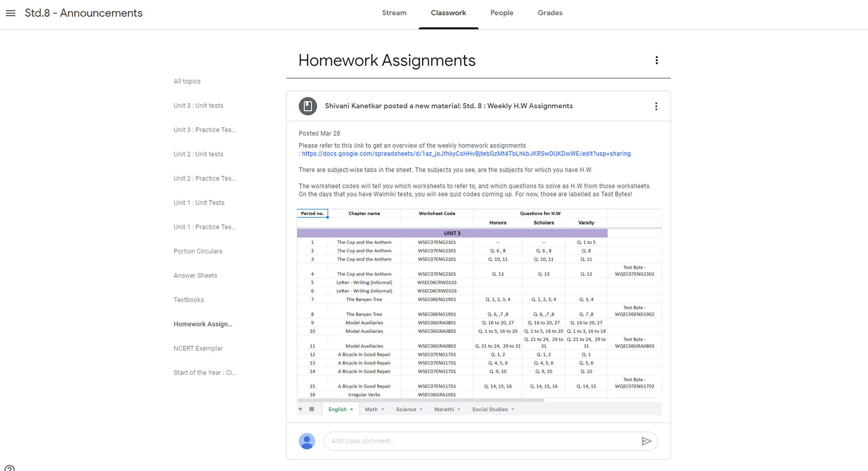The width and height of the screenshot is (868, 471).
Task: Show All topics in sidebar
Action: pos(187,81)
